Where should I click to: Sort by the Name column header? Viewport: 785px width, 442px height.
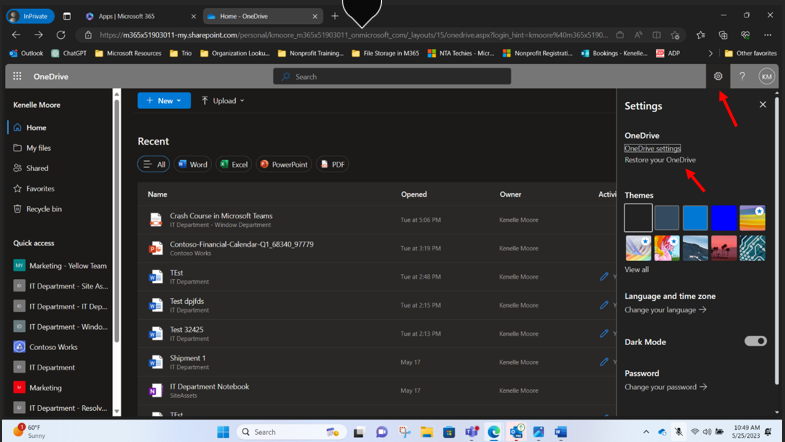tap(157, 194)
